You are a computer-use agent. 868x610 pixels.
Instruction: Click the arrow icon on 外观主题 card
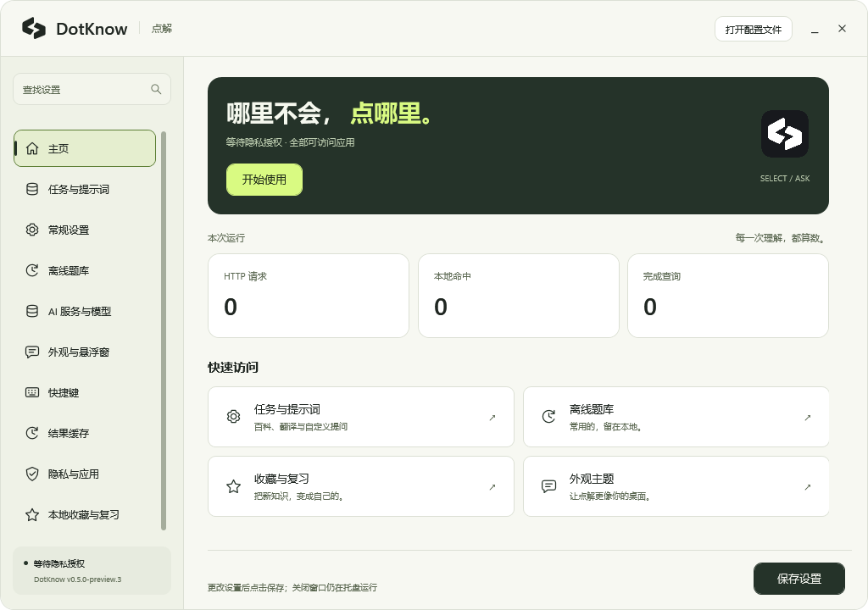(x=808, y=487)
